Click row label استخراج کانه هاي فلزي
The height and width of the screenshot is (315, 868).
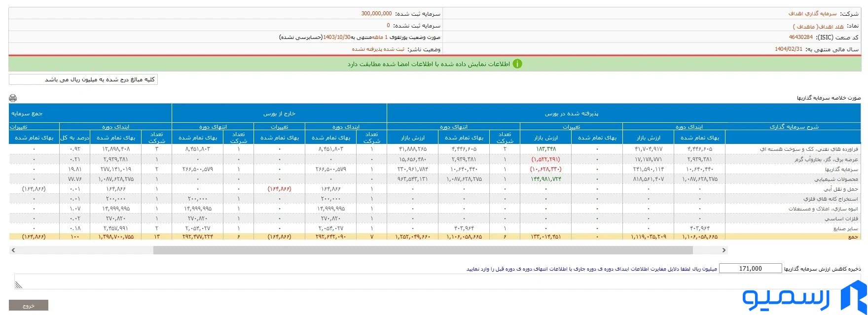tap(831, 199)
